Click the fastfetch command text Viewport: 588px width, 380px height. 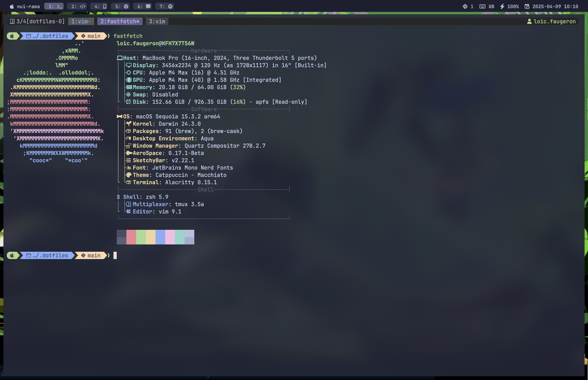(x=128, y=36)
